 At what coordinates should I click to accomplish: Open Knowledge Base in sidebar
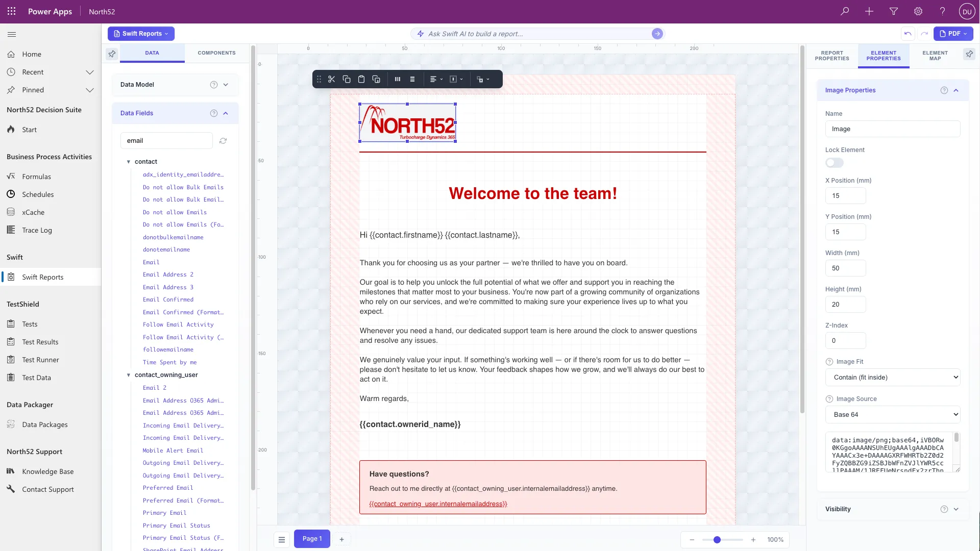pos(48,471)
